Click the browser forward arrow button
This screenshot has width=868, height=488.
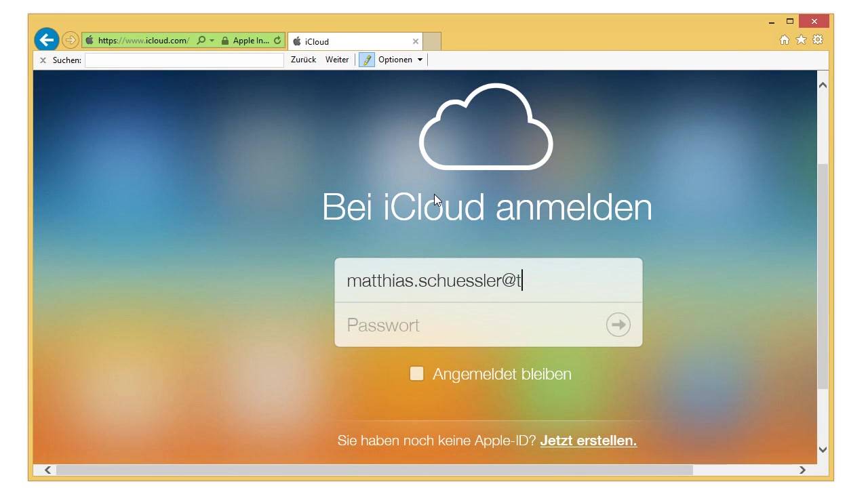point(71,40)
